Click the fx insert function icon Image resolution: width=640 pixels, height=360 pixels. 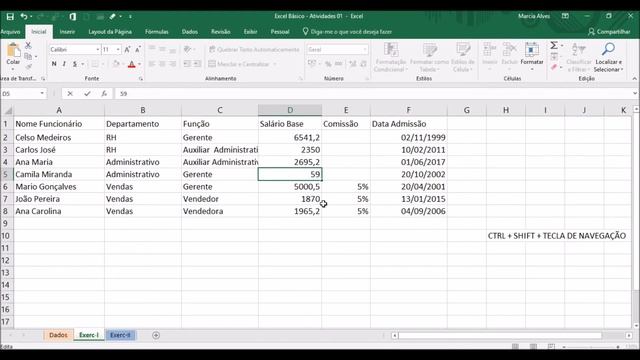(x=104, y=93)
